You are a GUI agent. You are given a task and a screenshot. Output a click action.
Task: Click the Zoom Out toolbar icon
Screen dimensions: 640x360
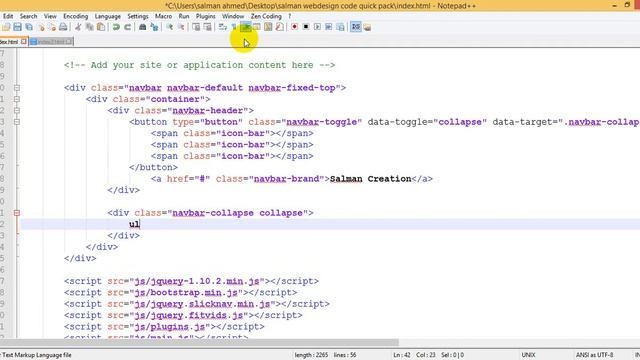[181, 27]
